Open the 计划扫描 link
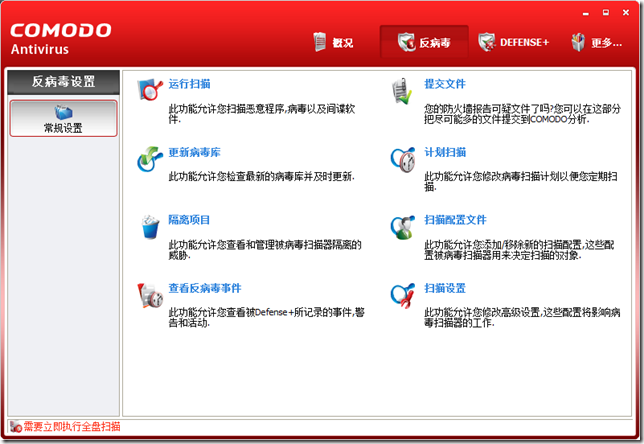 pyautogui.click(x=445, y=152)
